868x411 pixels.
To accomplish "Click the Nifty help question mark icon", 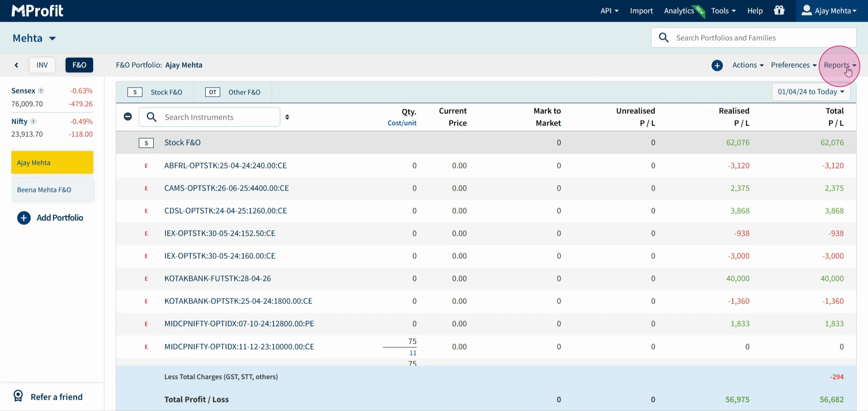I will (33, 121).
